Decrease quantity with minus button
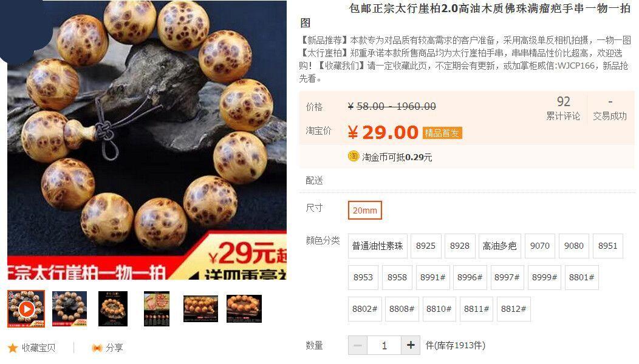The width and height of the screenshot is (639, 364). pos(357,345)
